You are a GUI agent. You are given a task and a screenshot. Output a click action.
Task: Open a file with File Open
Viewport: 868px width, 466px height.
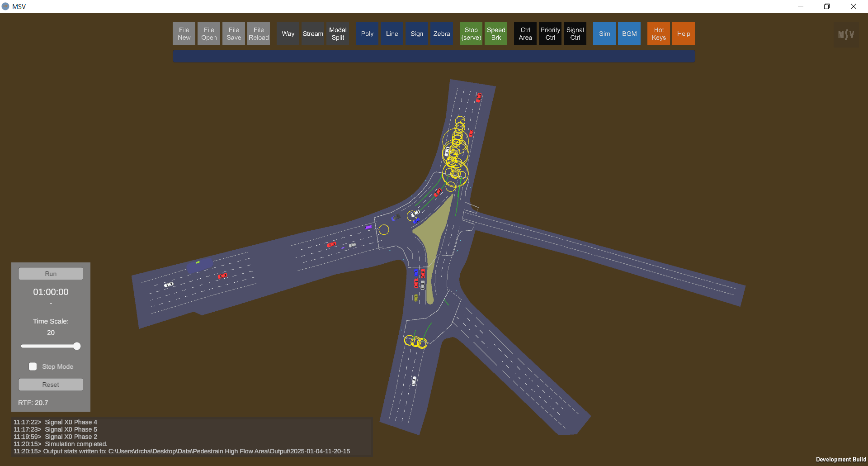tap(209, 34)
